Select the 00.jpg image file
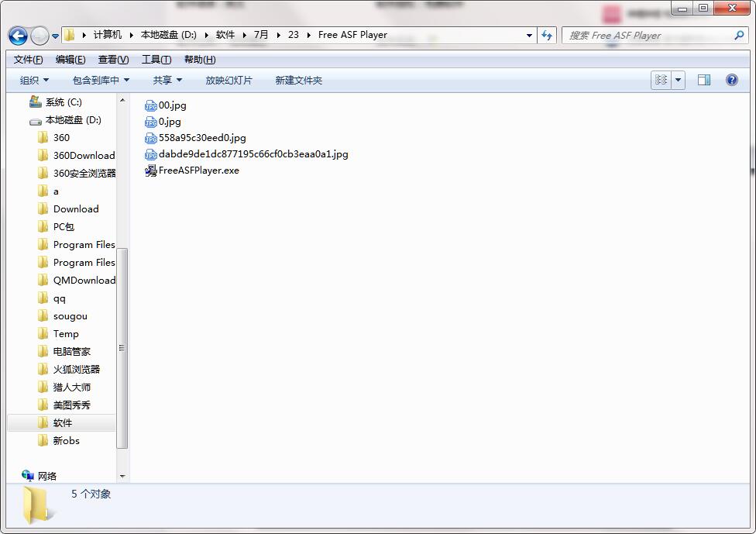Viewport: 756px width, 534px height. click(x=172, y=105)
